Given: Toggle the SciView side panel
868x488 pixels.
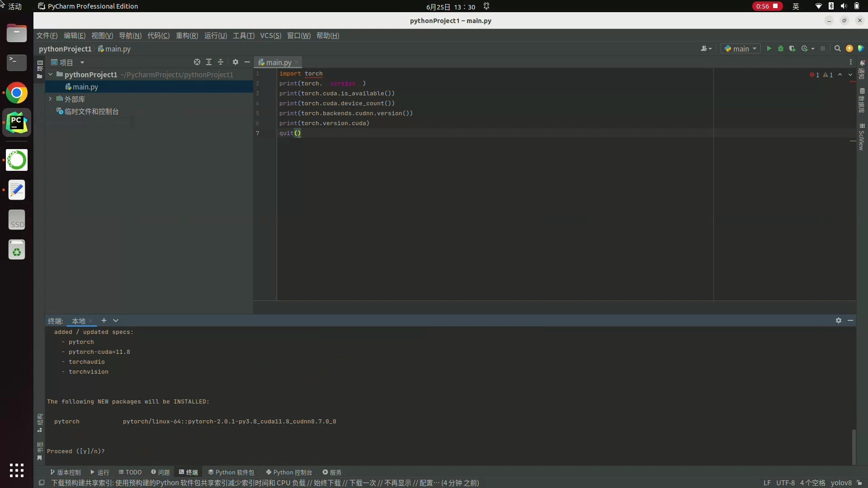Looking at the screenshot, I should tap(862, 138).
